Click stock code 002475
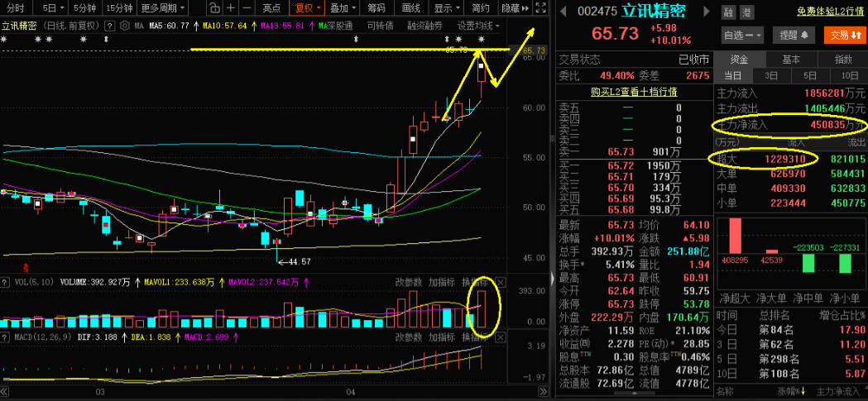This screenshot has width=868, height=401. [x=596, y=12]
